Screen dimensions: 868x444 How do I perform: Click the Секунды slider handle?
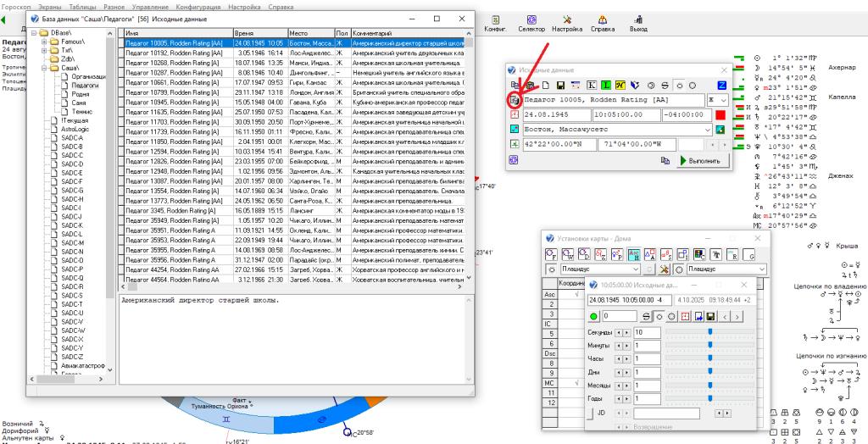click(x=709, y=332)
